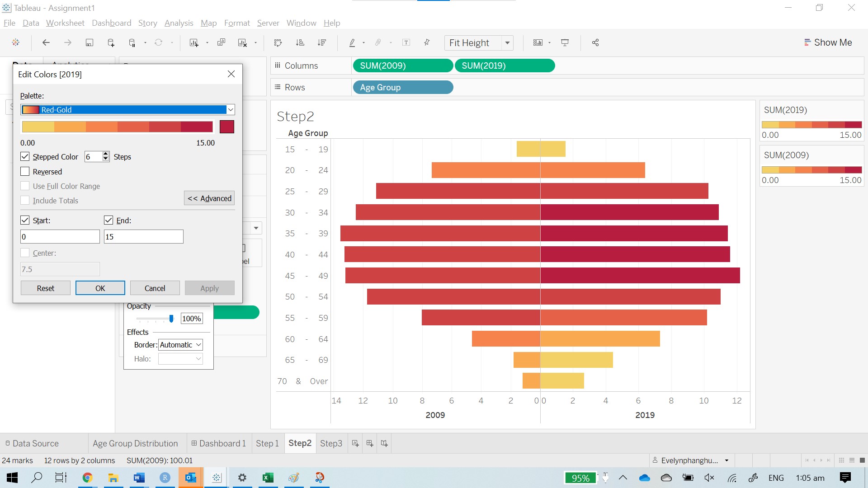Open the Analysis menu
The image size is (868, 488).
179,23
